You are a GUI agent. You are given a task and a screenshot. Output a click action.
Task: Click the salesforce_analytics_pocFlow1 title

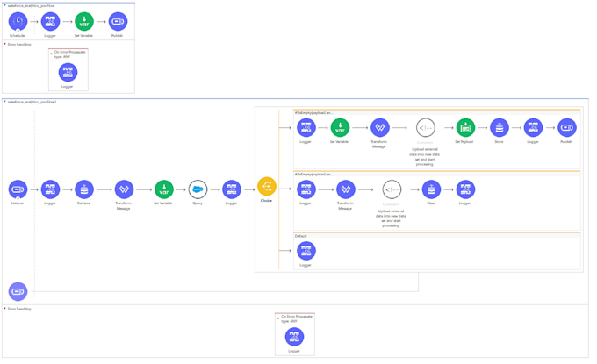point(32,102)
